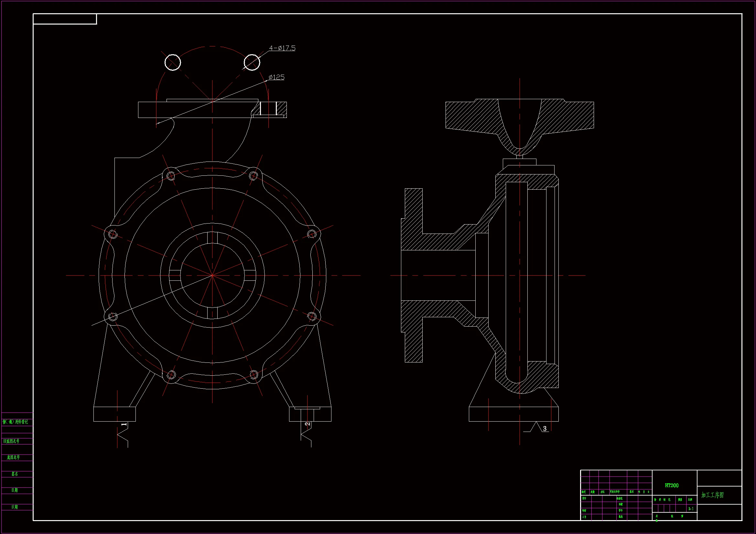Select locating symbol number 1
756x534 pixels.
click(x=124, y=424)
